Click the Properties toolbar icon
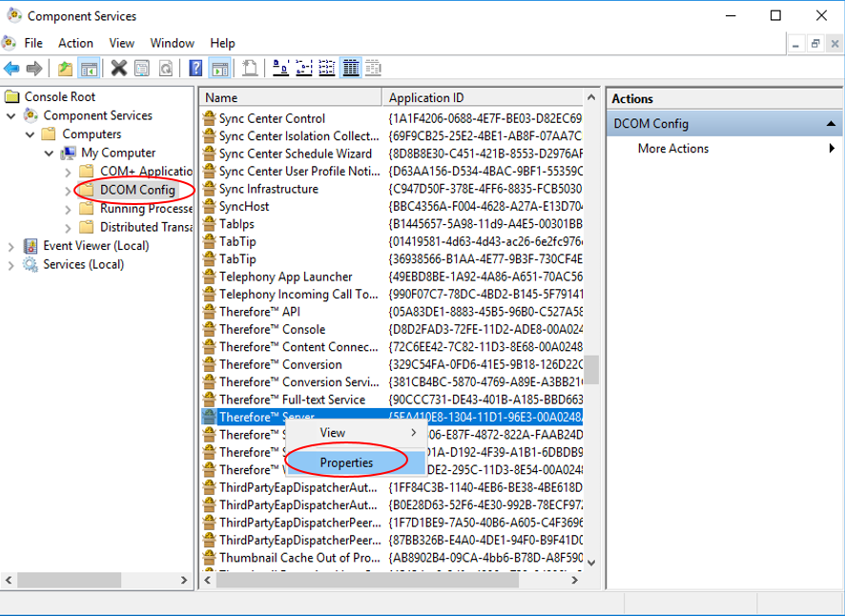The image size is (845, 616). [x=142, y=68]
